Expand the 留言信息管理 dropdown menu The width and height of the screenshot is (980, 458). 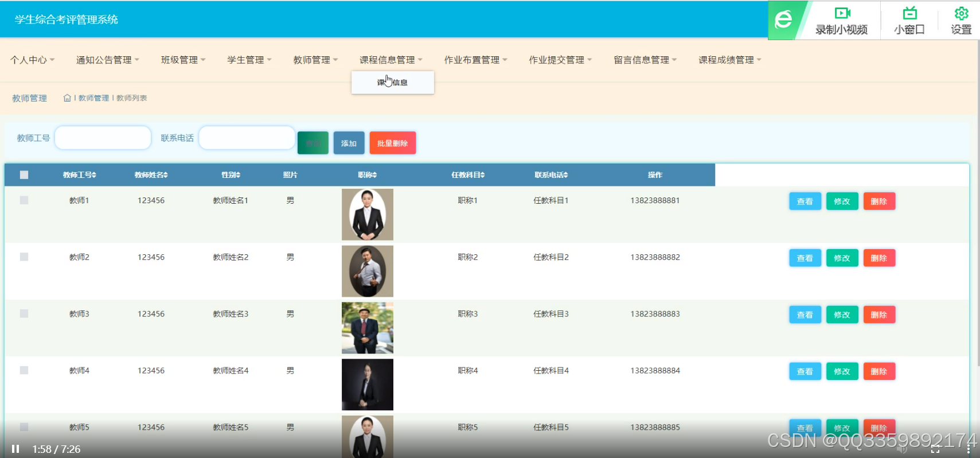point(645,60)
